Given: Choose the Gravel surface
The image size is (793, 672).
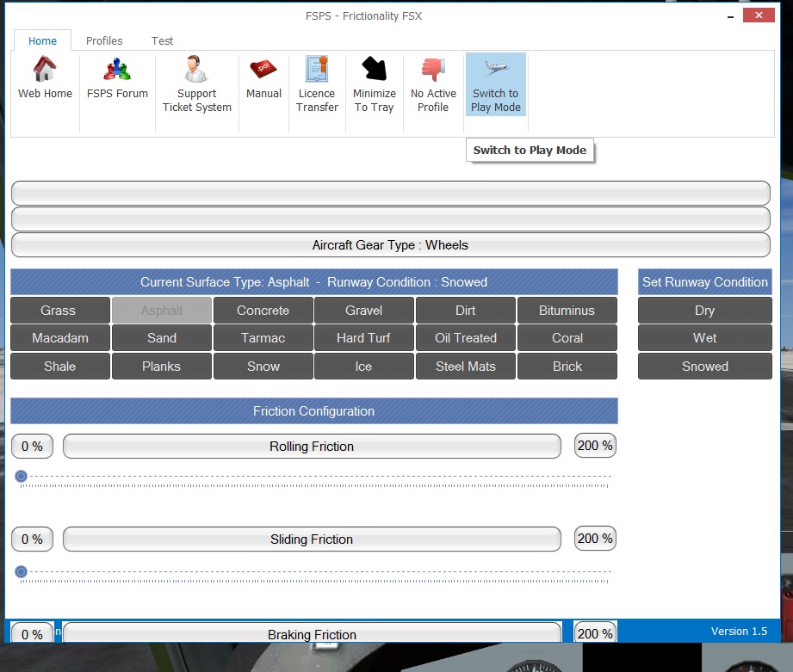Looking at the screenshot, I should (x=364, y=311).
